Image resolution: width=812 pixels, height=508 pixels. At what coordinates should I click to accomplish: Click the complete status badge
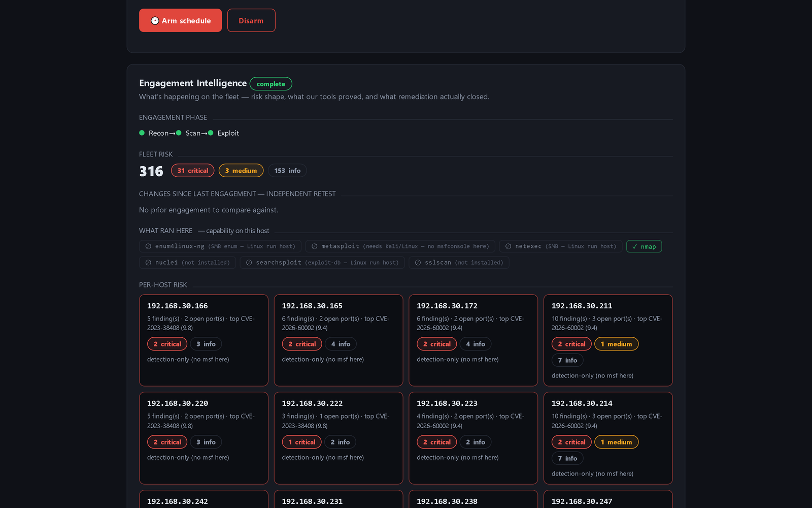[x=270, y=84]
